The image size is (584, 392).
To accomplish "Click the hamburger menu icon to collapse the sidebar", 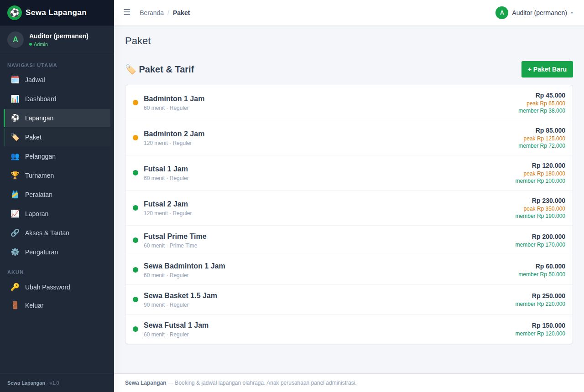I will 127,12.
